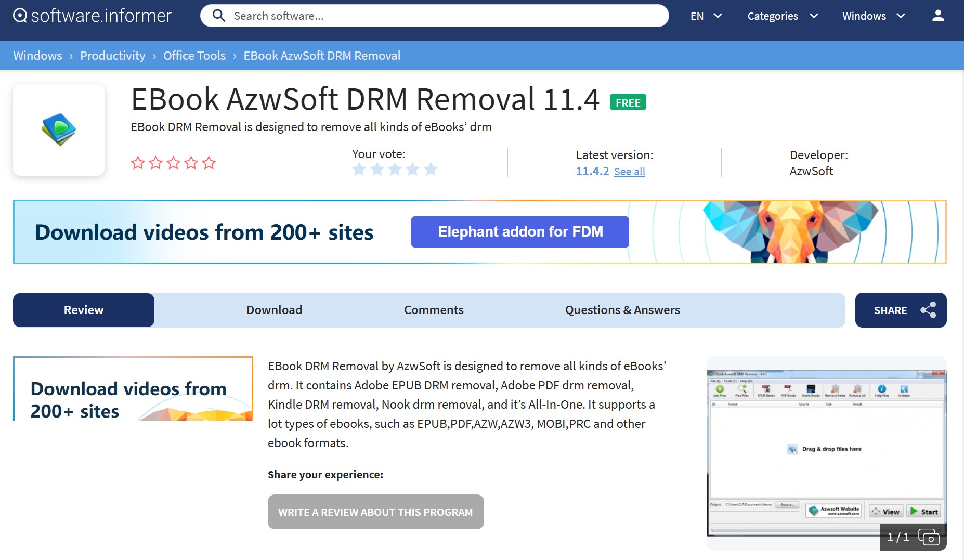Viewport: 964px width, 560px height.
Task: Go to Office Tools breadcrumb
Action: tap(194, 56)
